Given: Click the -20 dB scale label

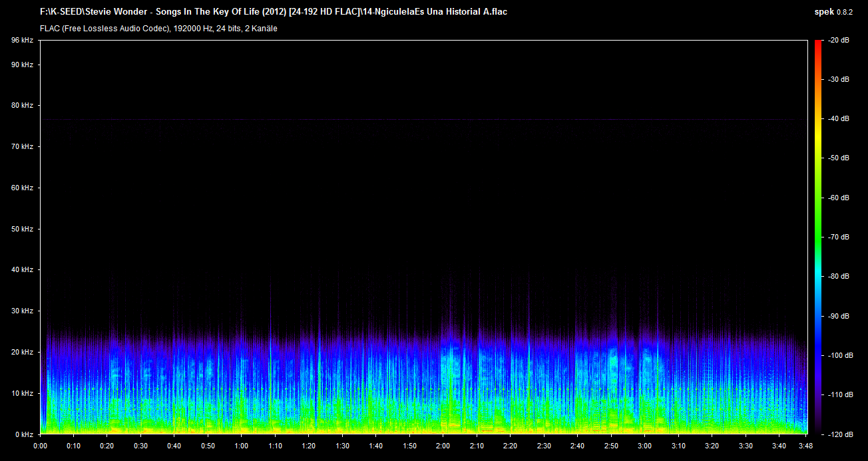Looking at the screenshot, I should point(839,41).
